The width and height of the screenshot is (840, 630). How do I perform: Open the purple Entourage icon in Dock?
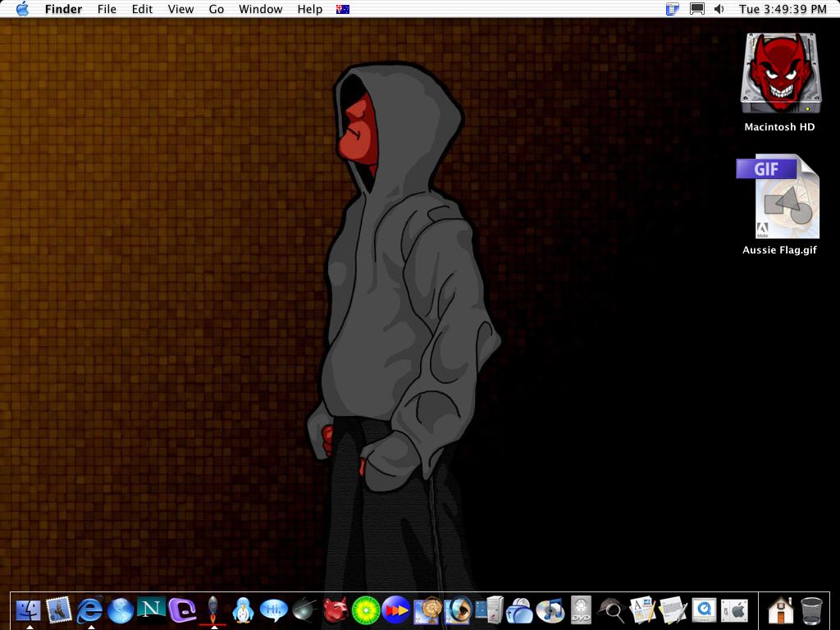(x=182, y=610)
